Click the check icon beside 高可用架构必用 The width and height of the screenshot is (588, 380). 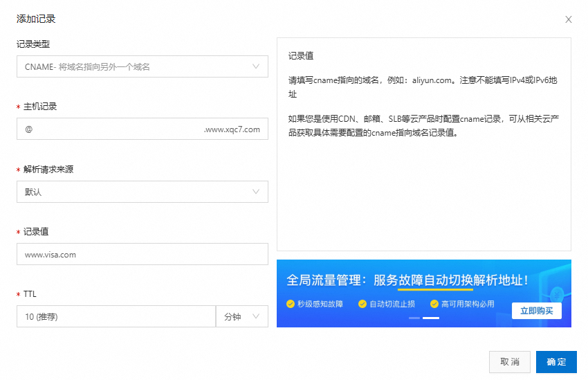[434, 304]
